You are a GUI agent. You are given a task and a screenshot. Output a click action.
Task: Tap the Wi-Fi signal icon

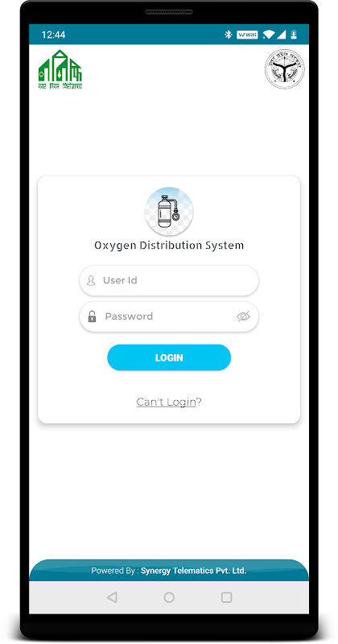[269, 35]
